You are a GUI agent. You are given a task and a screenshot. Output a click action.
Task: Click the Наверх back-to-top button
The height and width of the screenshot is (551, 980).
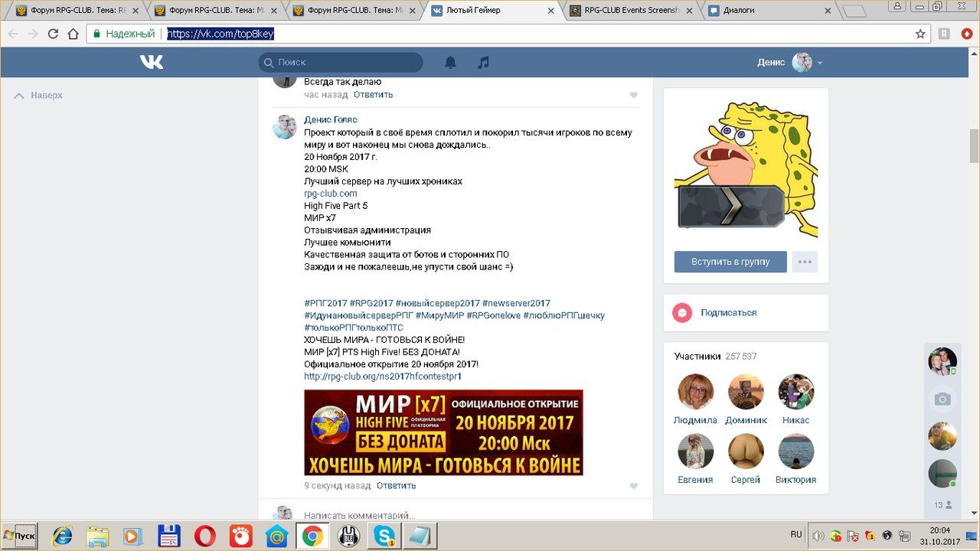pos(38,96)
